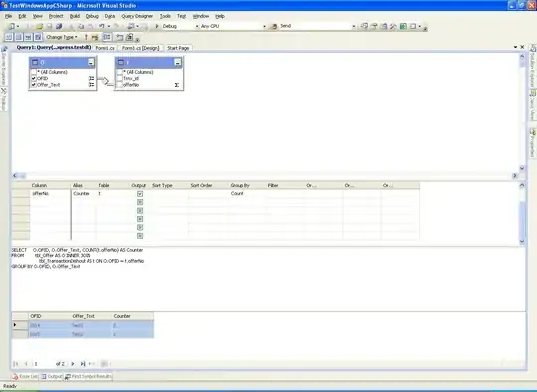The height and width of the screenshot is (392, 537).
Task: Show the criteria pane toolbar icon
Action: click(x=19, y=37)
